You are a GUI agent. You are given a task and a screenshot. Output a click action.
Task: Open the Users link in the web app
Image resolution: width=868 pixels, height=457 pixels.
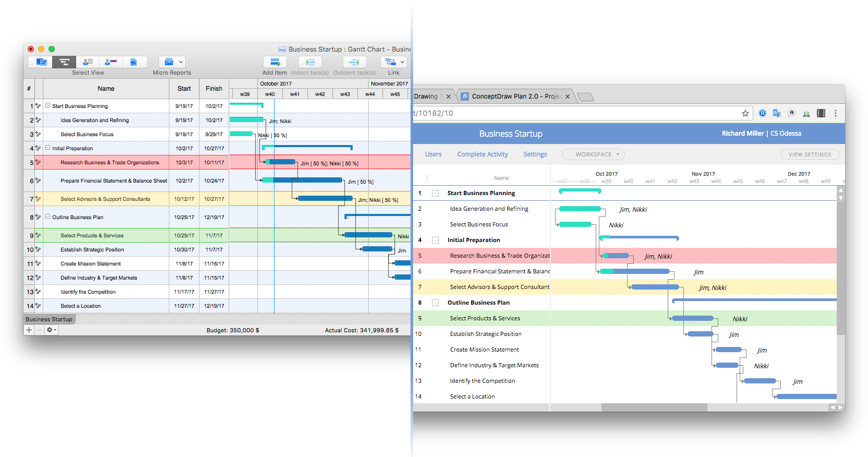(x=433, y=154)
